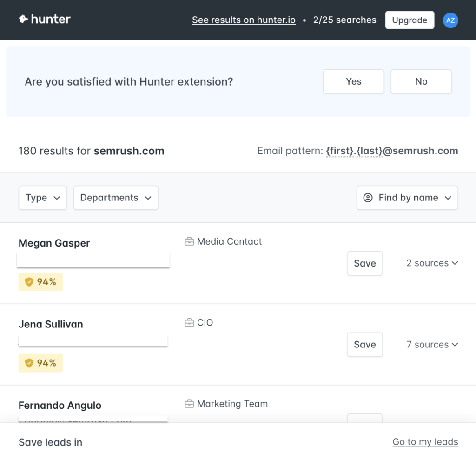
Task: Expand Jena Sullivan's 7 sources
Action: click(x=432, y=345)
